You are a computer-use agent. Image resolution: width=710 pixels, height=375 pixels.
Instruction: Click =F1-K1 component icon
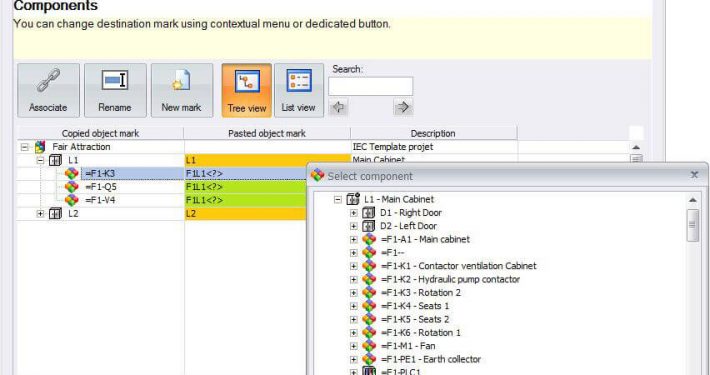point(369,266)
